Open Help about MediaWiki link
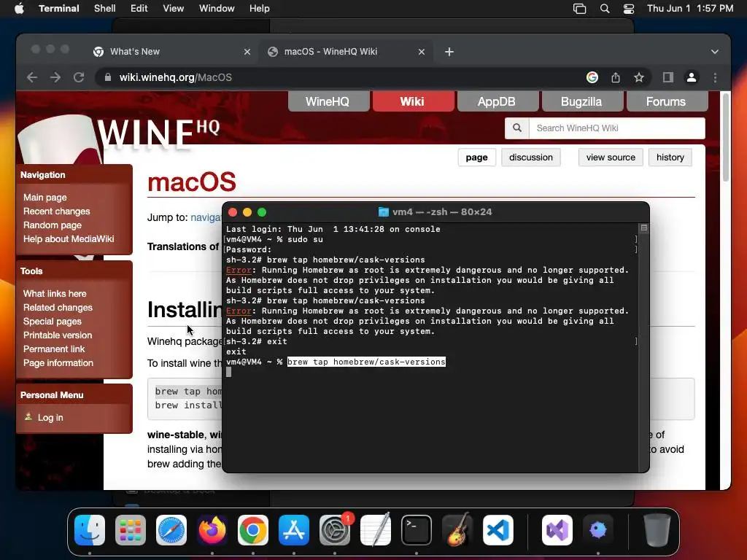 pyautogui.click(x=69, y=238)
